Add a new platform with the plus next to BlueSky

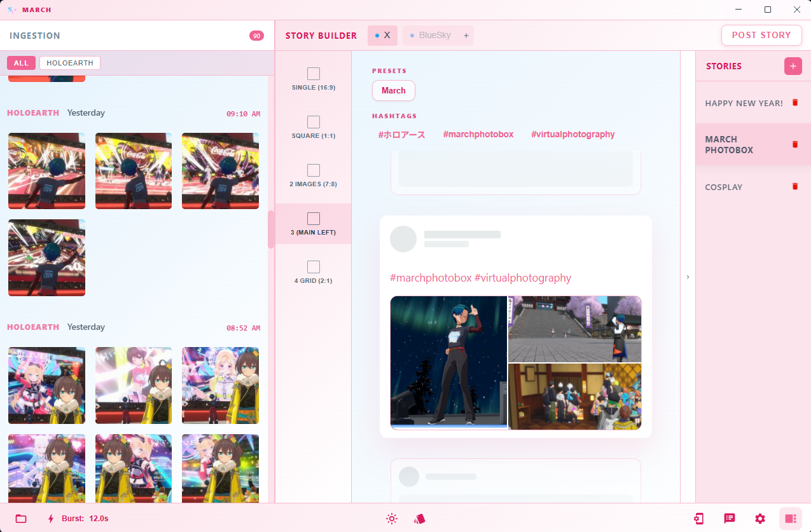[x=466, y=36]
